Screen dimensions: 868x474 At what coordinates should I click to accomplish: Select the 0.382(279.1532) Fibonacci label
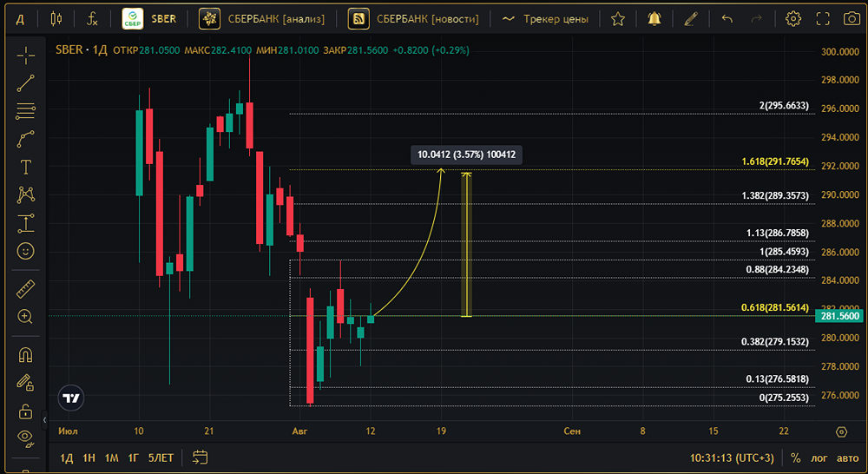775,342
